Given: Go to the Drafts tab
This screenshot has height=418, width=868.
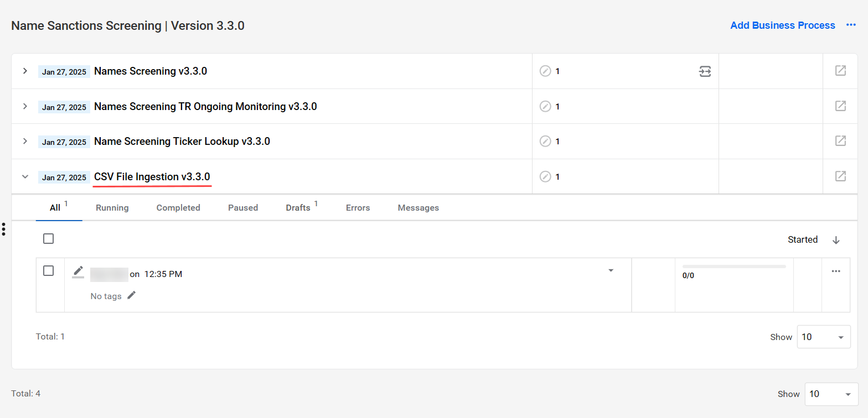Looking at the screenshot, I should coord(302,207).
